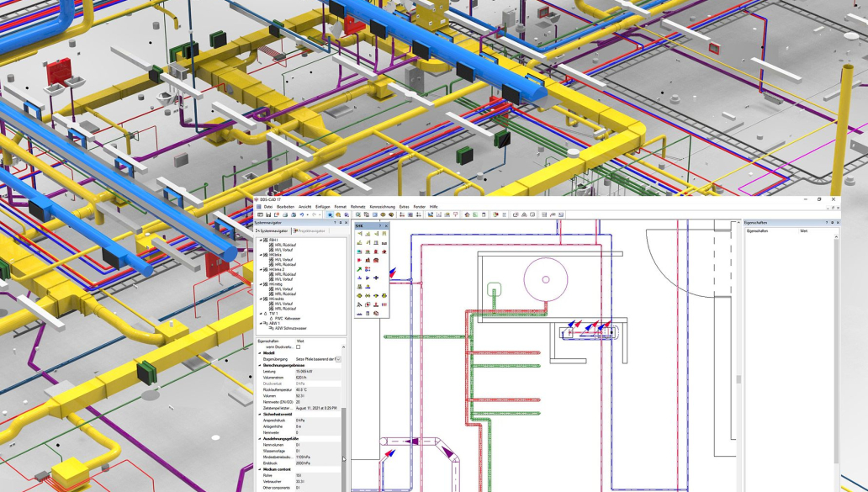
Task: Click help icon of right Eigenschaften panel
Action: 827,223
